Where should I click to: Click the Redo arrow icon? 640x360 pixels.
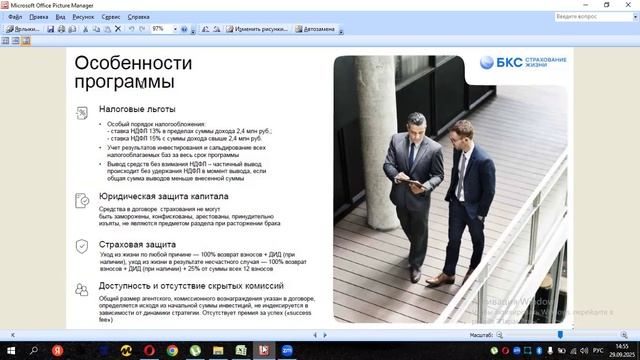tap(142, 29)
